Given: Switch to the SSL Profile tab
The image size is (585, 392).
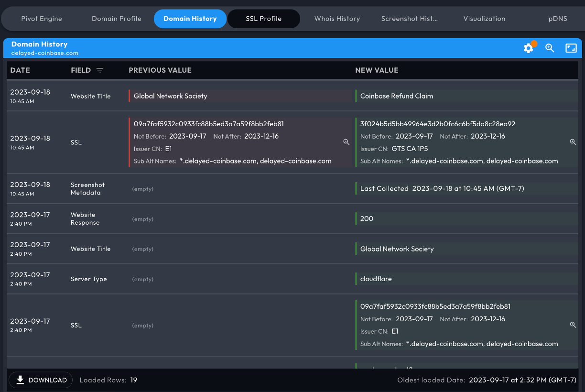Looking at the screenshot, I should point(263,19).
